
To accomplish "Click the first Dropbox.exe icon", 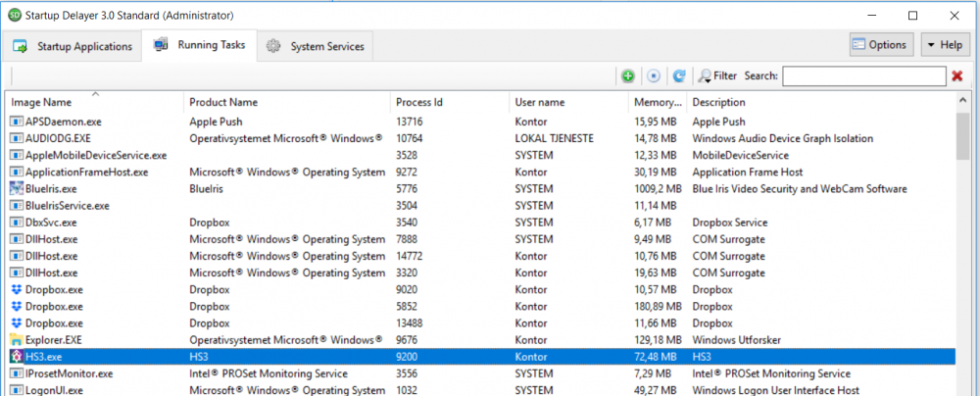I will tap(17, 289).
